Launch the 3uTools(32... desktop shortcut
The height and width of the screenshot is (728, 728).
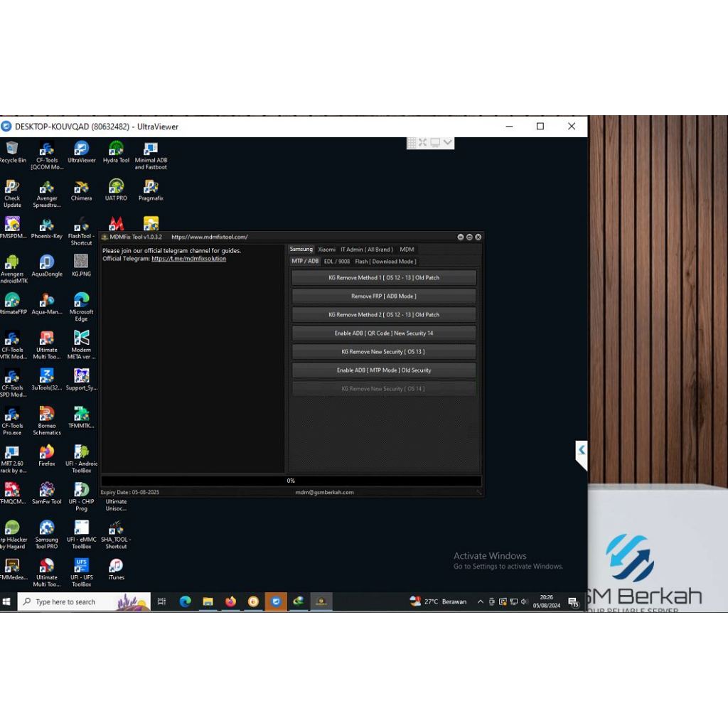click(46, 380)
